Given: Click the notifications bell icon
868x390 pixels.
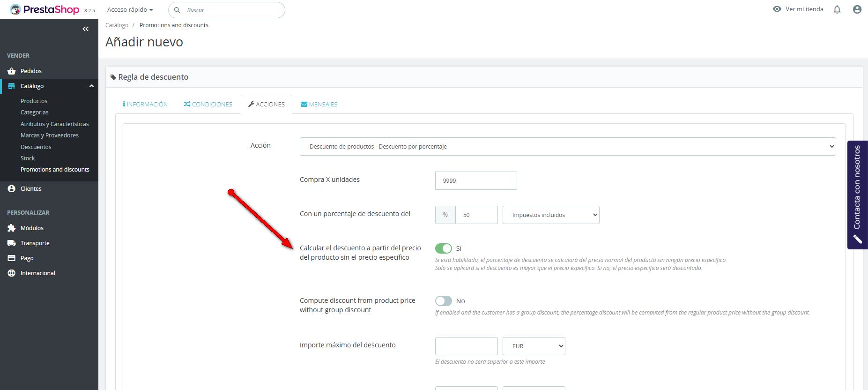Looking at the screenshot, I should [837, 9].
